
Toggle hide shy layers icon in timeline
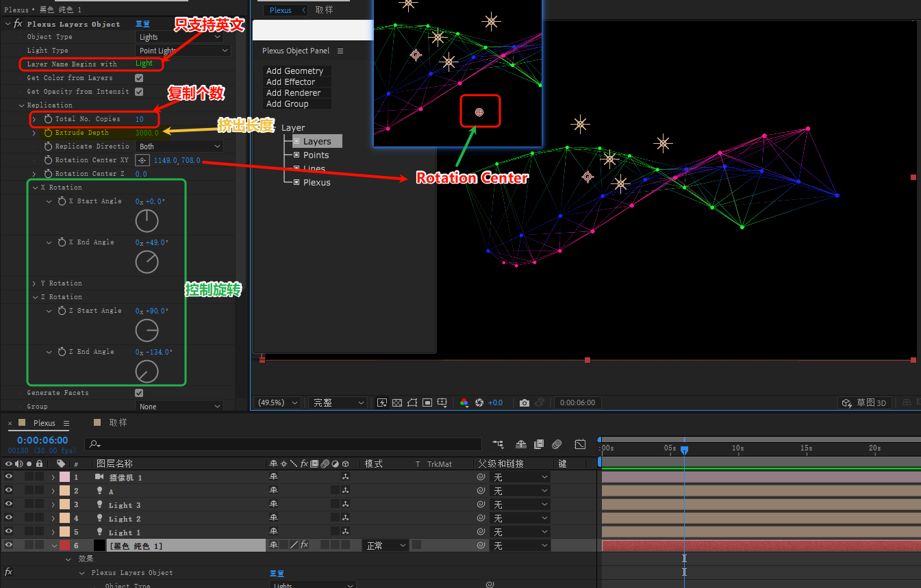[x=521, y=444]
